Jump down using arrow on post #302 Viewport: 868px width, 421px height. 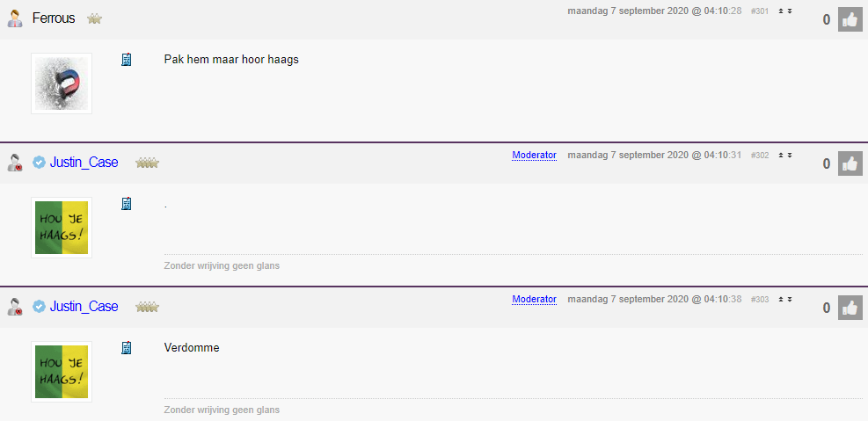click(790, 156)
